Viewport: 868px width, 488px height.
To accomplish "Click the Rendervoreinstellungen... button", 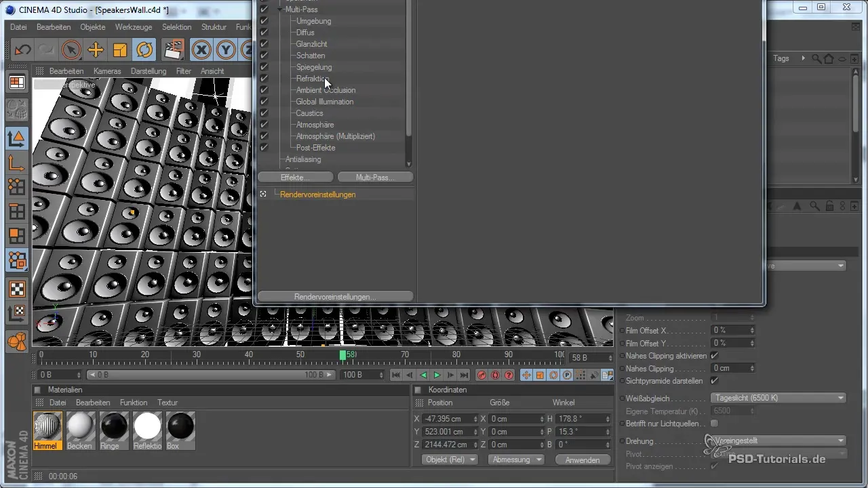I will [x=335, y=297].
